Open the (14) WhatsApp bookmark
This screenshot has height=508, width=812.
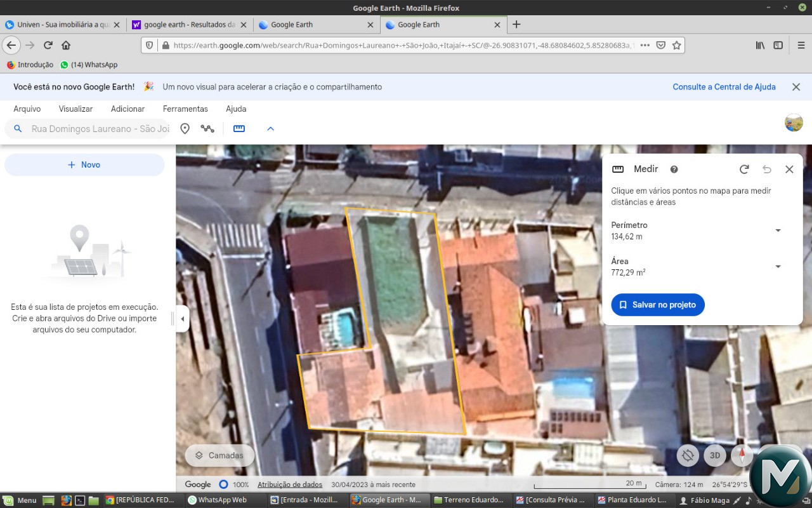tap(89, 65)
